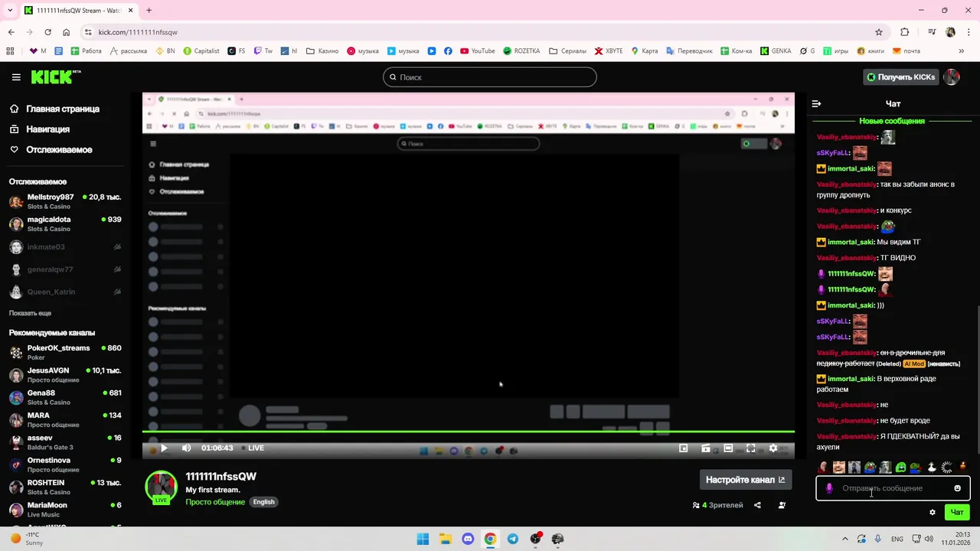Open Windows Start menu

(423, 539)
